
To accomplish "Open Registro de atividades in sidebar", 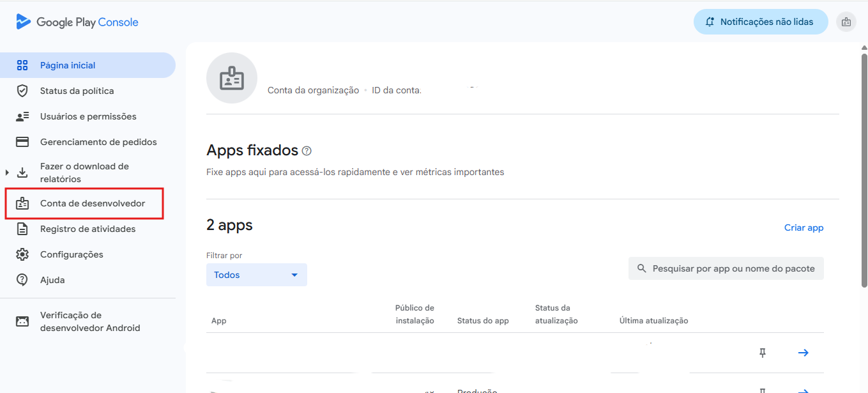I will (x=88, y=229).
